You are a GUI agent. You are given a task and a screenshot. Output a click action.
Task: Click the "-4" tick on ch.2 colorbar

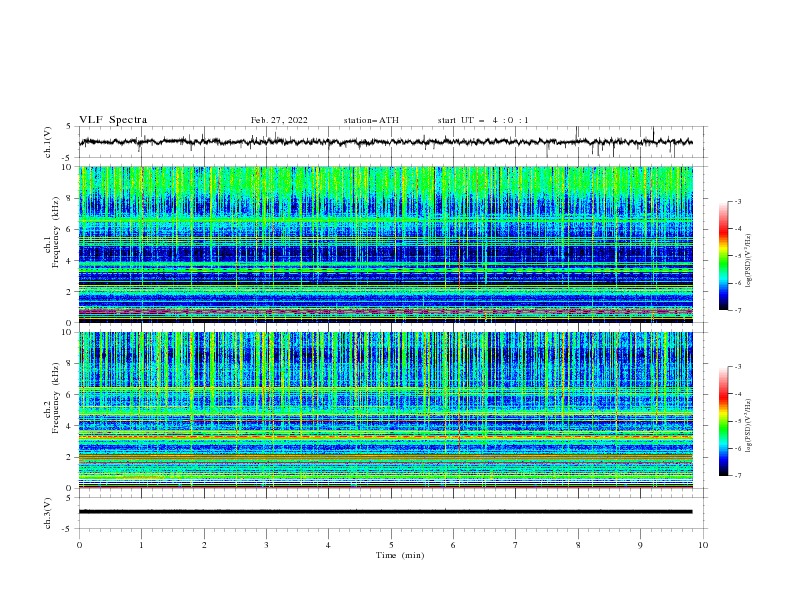737,394
